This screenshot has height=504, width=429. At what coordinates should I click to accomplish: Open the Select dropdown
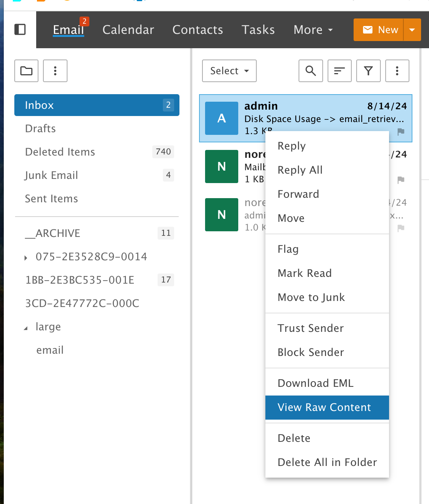coord(229,71)
